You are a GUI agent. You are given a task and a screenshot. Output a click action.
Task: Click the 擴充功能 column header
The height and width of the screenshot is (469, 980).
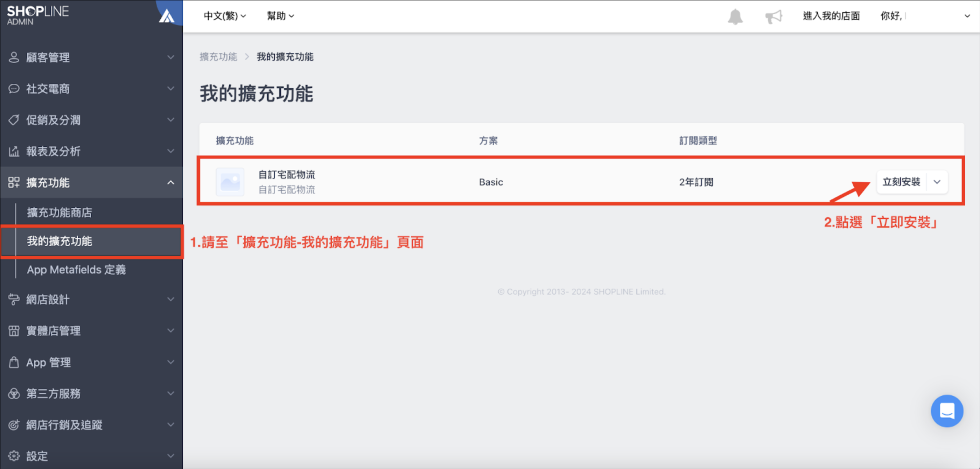(235, 141)
